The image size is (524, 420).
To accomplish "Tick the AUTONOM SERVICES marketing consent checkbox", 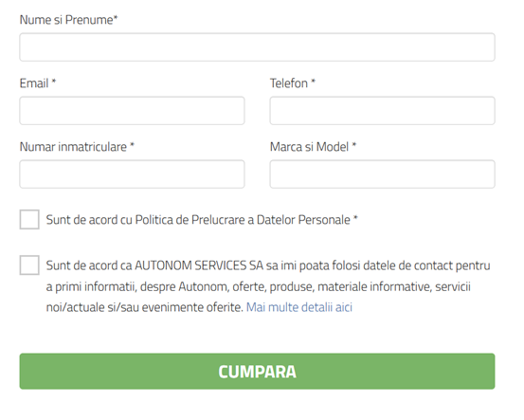I will [x=29, y=265].
